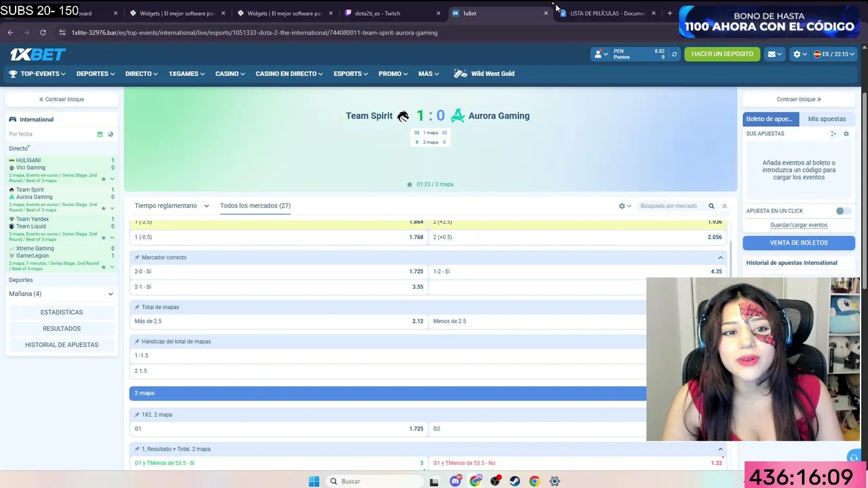
Task: Favorite the Xtreme Gaming vs GamerLegion match
Action: click(104, 267)
